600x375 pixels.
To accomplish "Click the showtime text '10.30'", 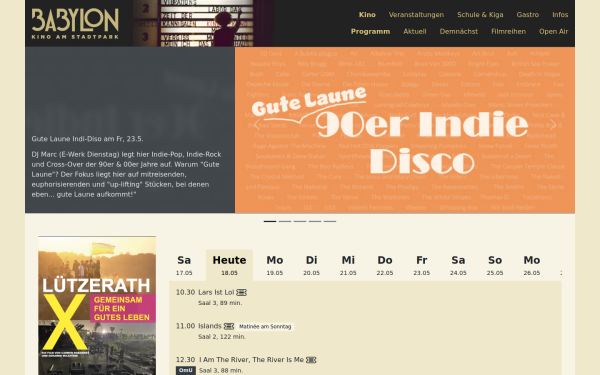I will (185, 292).
